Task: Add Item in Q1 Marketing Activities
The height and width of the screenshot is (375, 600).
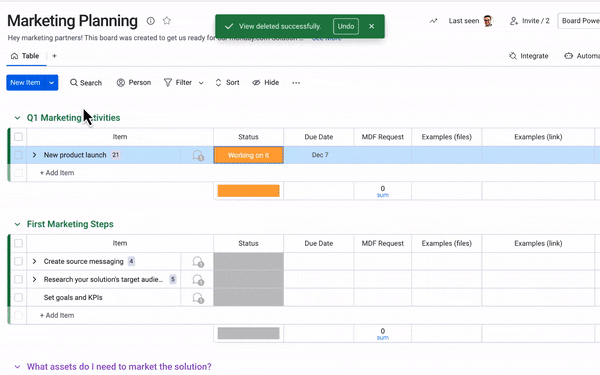Action: [x=57, y=173]
